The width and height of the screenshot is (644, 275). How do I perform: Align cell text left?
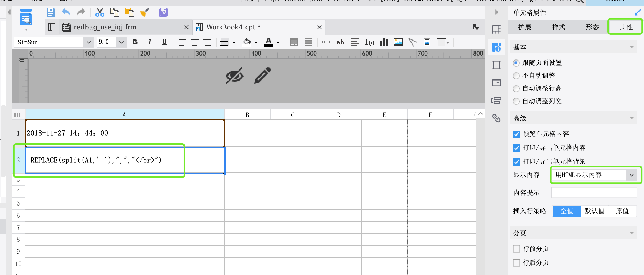point(182,42)
